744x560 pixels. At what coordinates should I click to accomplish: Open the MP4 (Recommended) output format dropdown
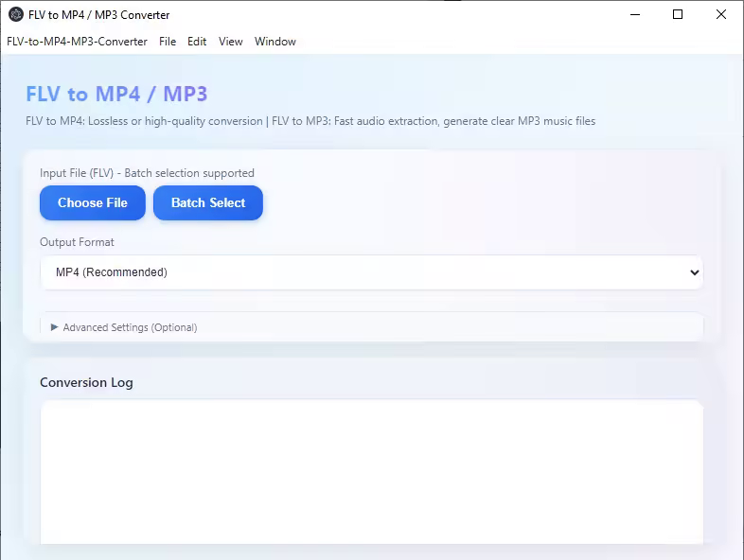pyautogui.click(x=371, y=272)
